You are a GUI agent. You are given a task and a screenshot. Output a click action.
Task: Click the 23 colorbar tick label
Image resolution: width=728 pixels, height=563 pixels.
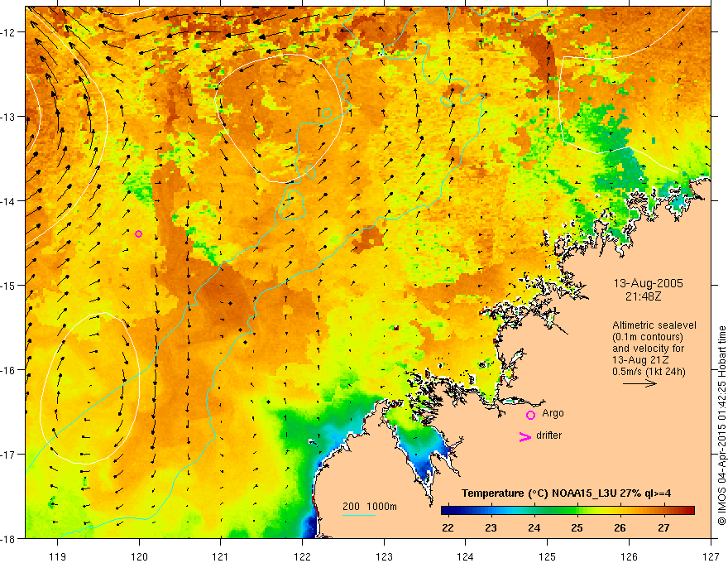[x=491, y=527]
